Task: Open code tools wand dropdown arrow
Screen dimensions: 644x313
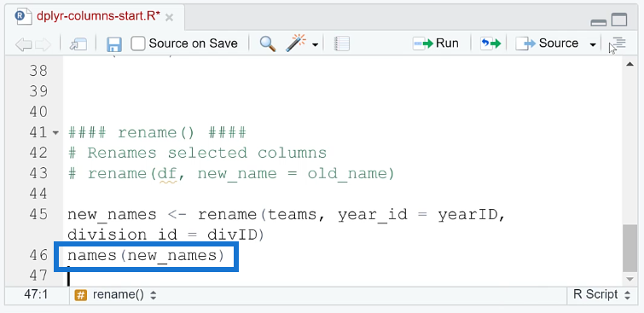Action: [315, 44]
